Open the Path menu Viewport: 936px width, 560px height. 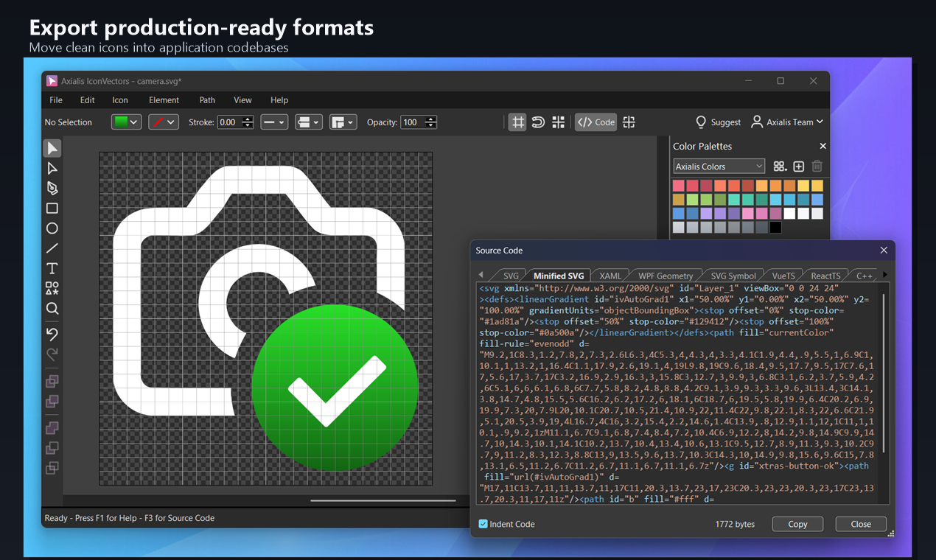[207, 100]
